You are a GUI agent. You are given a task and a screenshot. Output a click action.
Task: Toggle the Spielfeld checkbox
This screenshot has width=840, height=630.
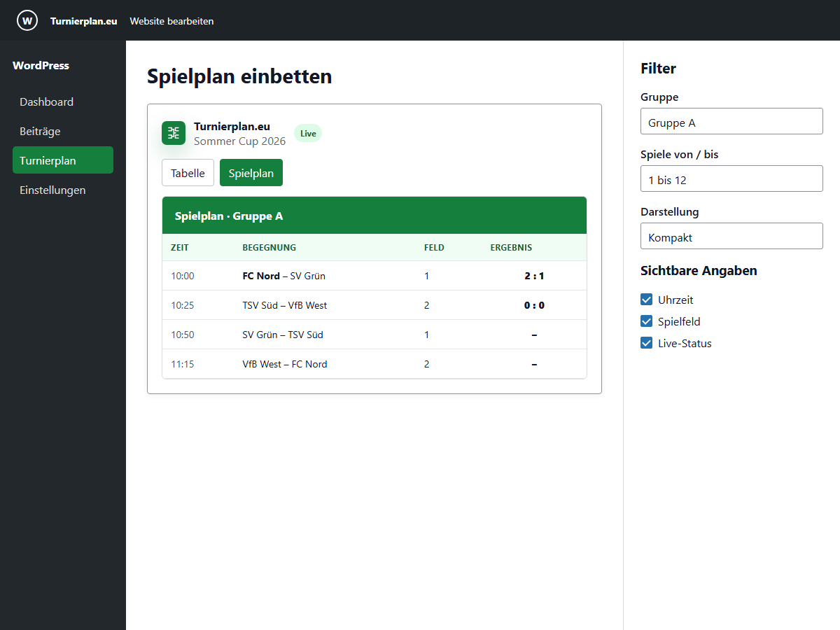pyautogui.click(x=646, y=321)
